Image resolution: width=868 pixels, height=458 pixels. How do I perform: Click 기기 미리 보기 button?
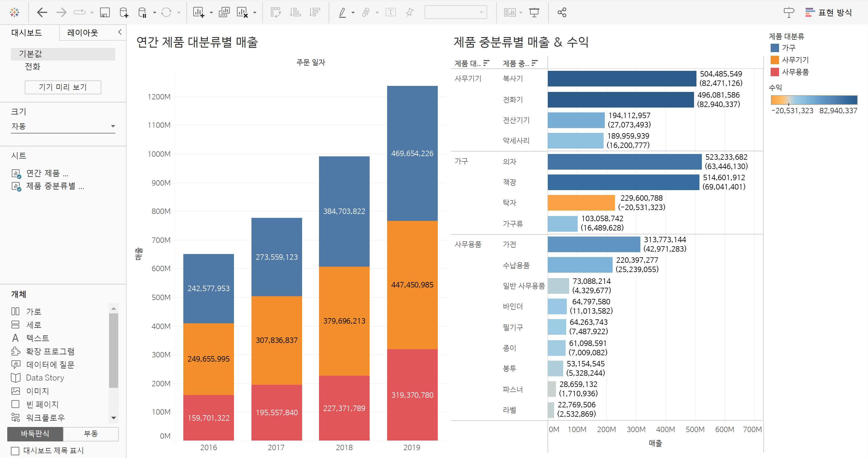[x=63, y=87]
